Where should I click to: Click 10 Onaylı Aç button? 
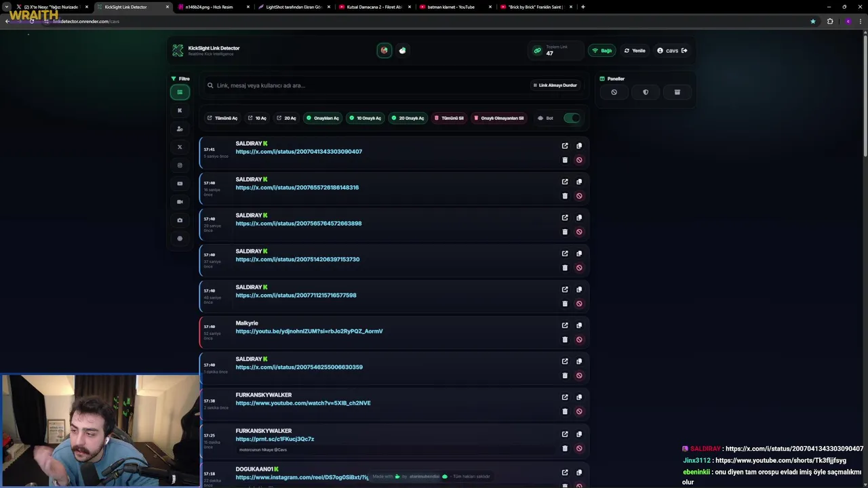(x=365, y=118)
